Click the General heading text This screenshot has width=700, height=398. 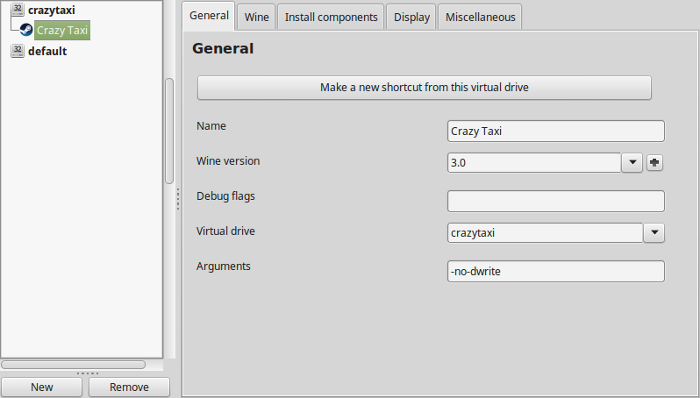pyautogui.click(x=223, y=48)
